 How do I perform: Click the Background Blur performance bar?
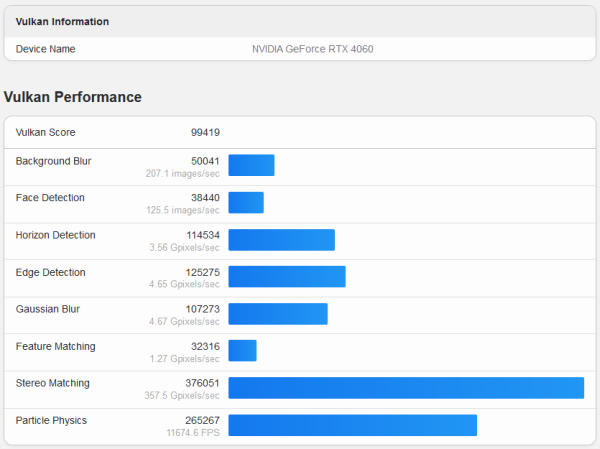click(x=251, y=166)
